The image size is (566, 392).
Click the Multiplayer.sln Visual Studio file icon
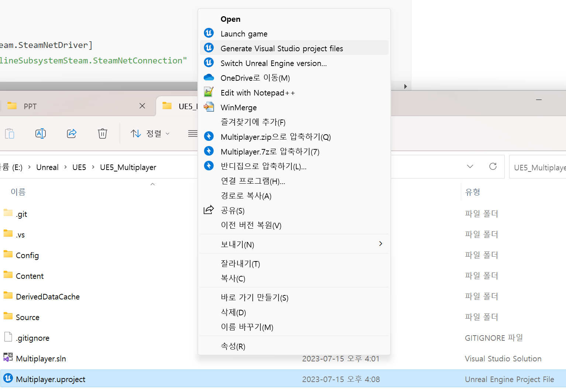8,357
